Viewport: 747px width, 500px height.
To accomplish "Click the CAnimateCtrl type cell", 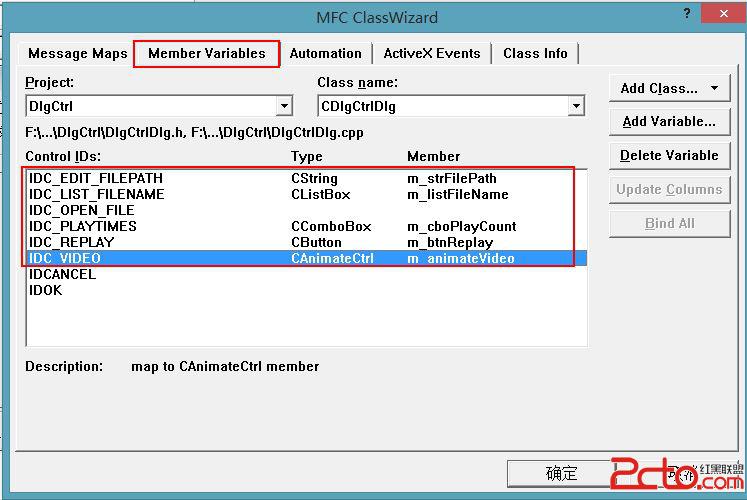I will click(x=333, y=258).
